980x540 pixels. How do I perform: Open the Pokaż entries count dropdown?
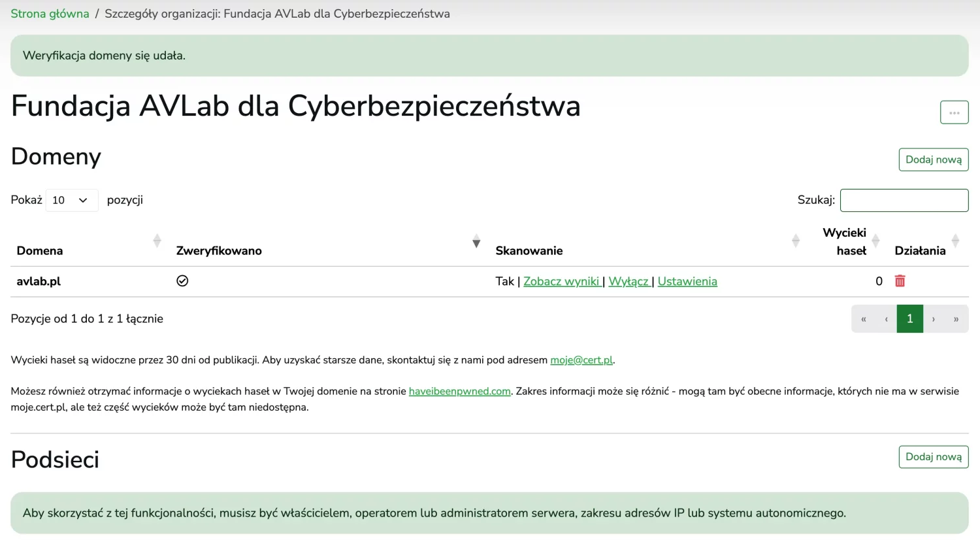[72, 200]
